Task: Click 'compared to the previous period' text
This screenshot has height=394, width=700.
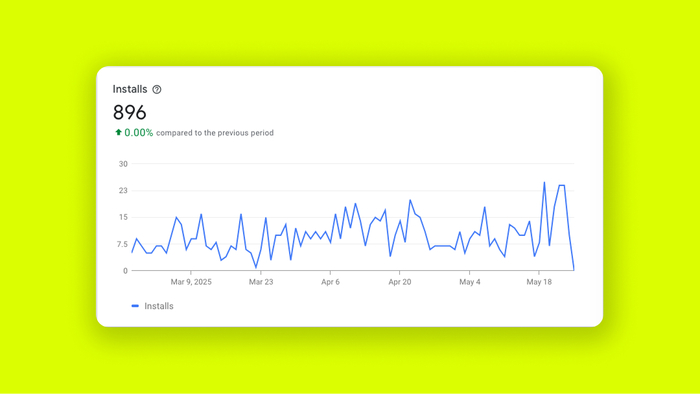Action: click(x=215, y=133)
